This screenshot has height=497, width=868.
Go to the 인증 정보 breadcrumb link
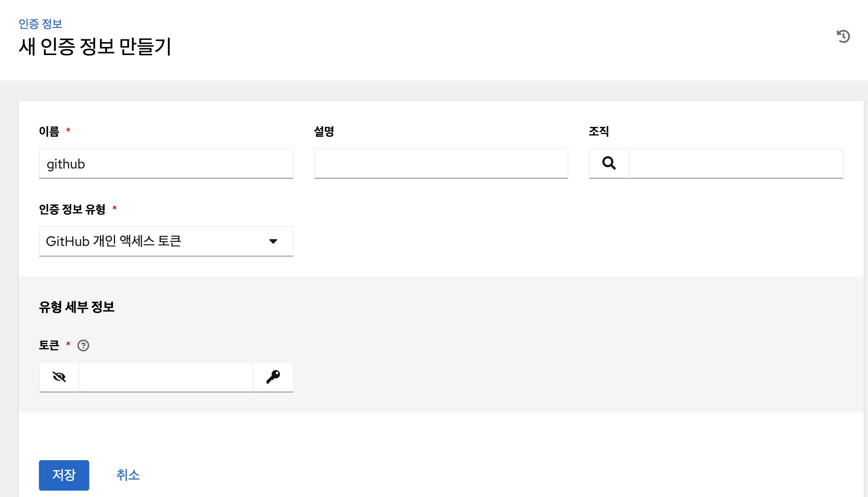click(x=41, y=24)
